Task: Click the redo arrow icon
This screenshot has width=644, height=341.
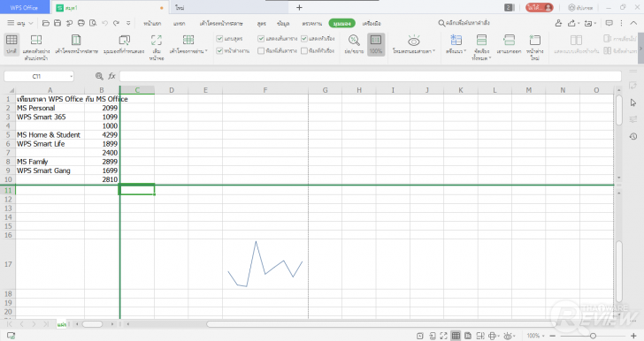Action: [x=117, y=23]
